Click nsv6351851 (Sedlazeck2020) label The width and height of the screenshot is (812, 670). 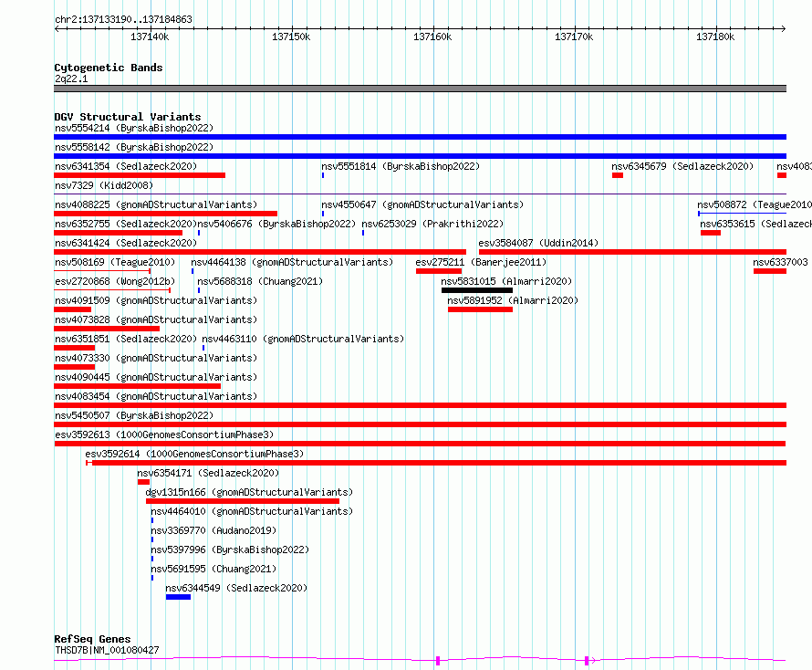[x=126, y=339]
